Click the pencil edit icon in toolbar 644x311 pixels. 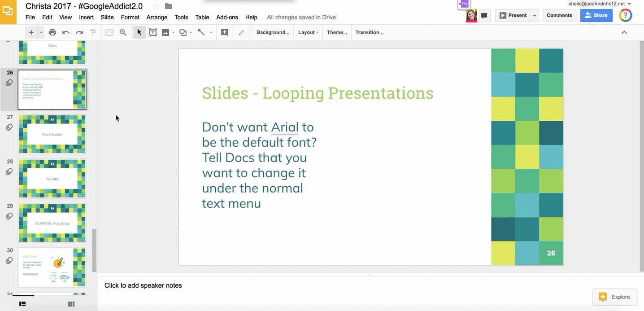coord(241,32)
